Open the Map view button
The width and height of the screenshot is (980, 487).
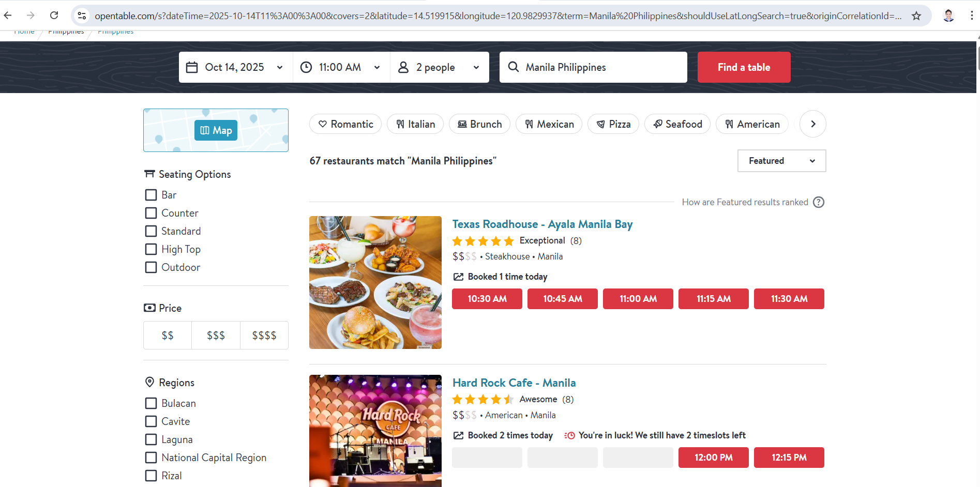point(216,130)
